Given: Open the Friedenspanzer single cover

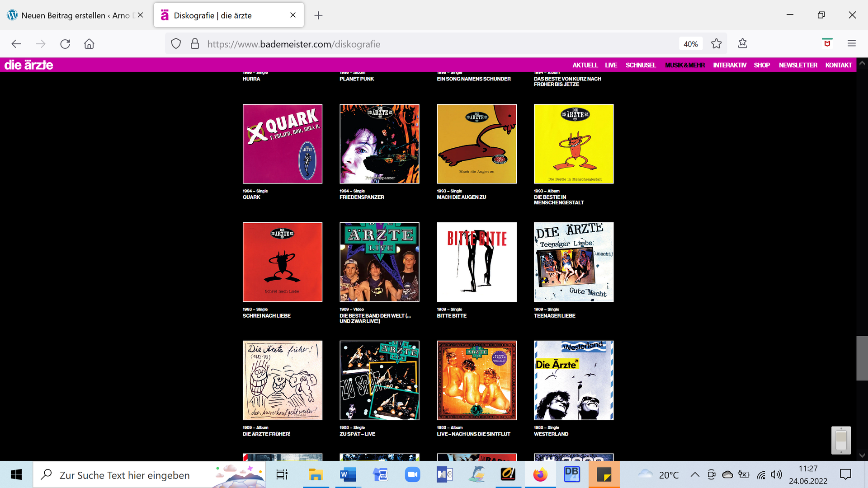Looking at the screenshot, I should click(379, 144).
